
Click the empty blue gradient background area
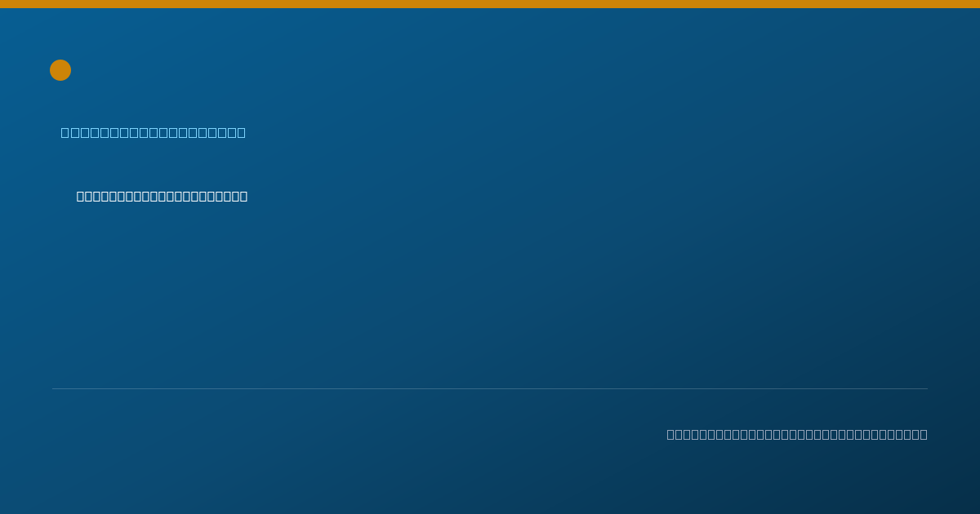(572, 277)
